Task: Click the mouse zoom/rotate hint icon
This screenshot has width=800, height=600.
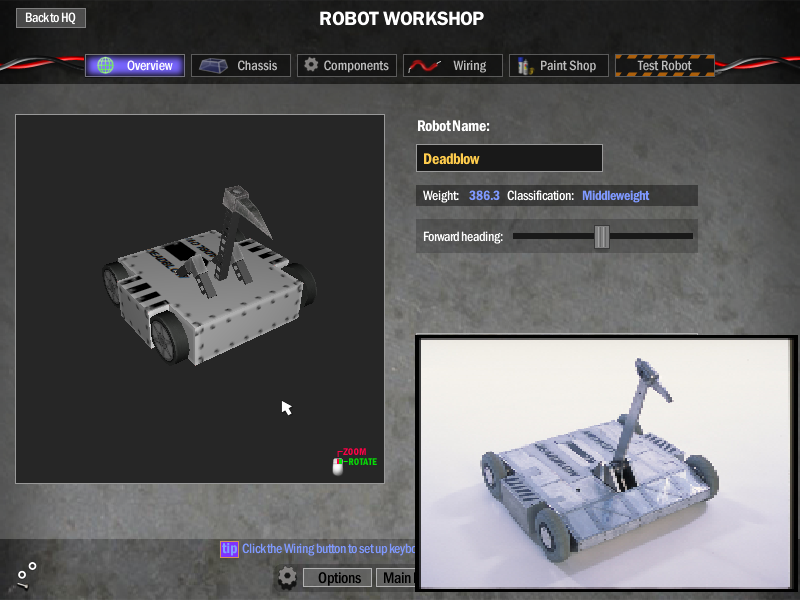Action: [x=338, y=465]
